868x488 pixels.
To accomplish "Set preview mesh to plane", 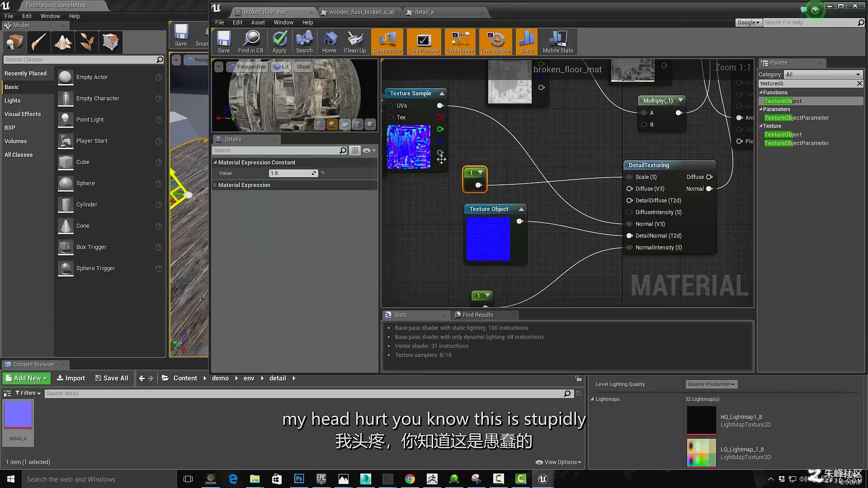I will point(345,124).
